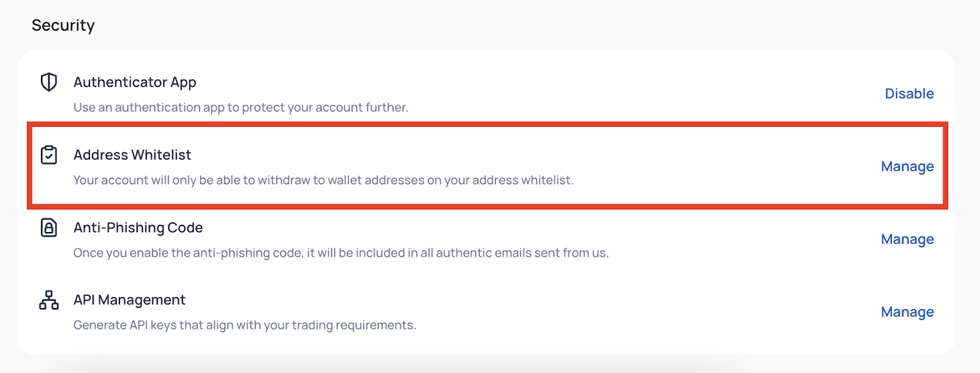Viewport: 980px width, 373px height.
Task: Select the Address Whitelist section title
Action: click(x=132, y=155)
